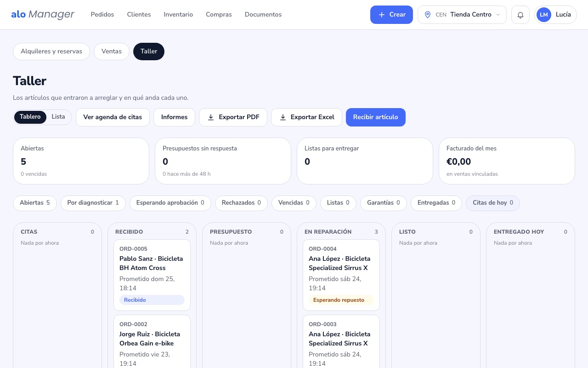Screen dimensions: 588x368
Task: Switch to the Ventas tab
Action: (x=112, y=52)
